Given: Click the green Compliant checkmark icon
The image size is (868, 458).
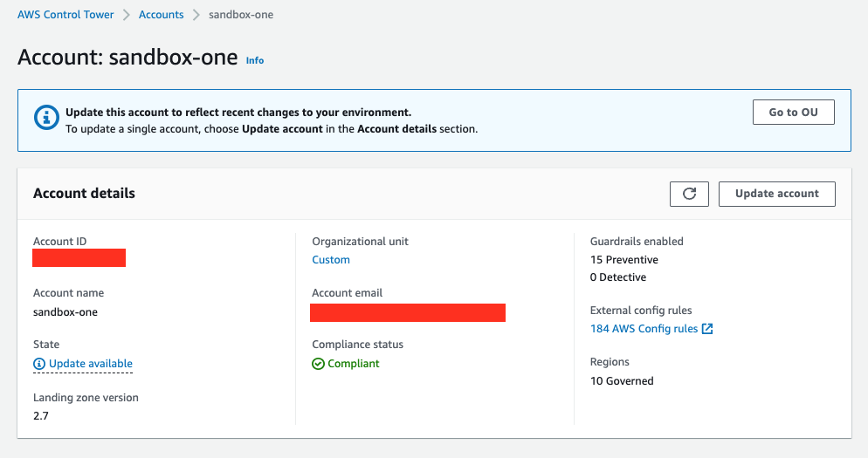Looking at the screenshot, I should [318, 364].
